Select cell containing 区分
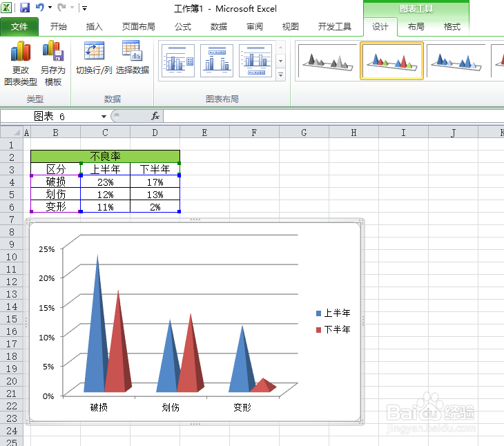 click(56, 169)
